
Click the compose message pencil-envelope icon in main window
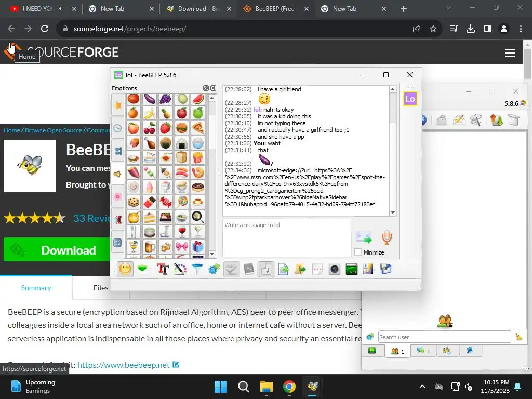[458, 120]
